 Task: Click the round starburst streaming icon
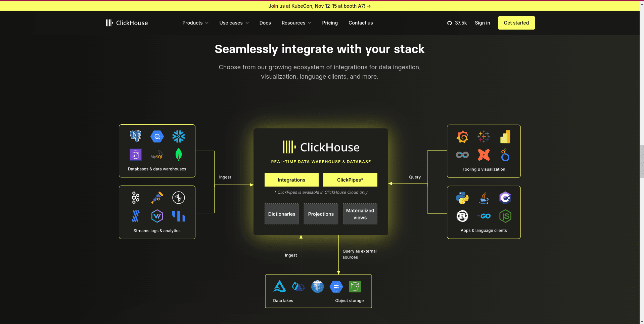coord(179,198)
